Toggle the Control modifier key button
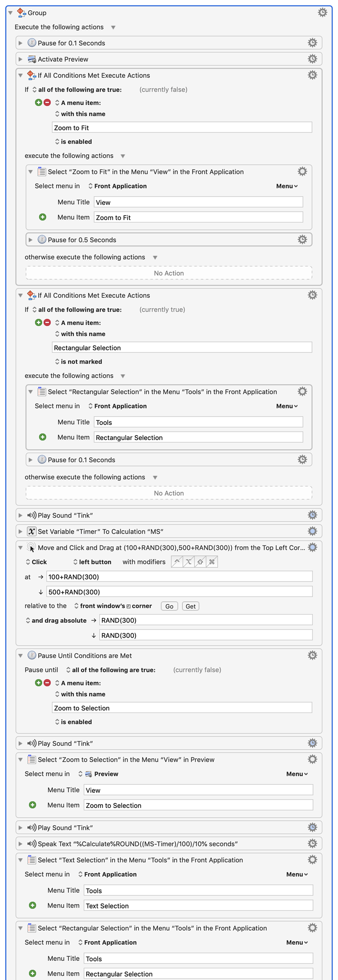338x980 pixels. tap(177, 562)
